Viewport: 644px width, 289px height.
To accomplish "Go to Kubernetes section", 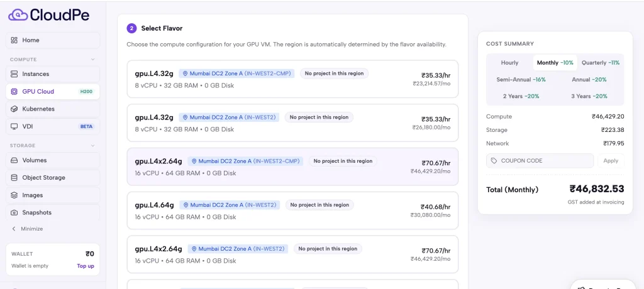I will (53, 109).
